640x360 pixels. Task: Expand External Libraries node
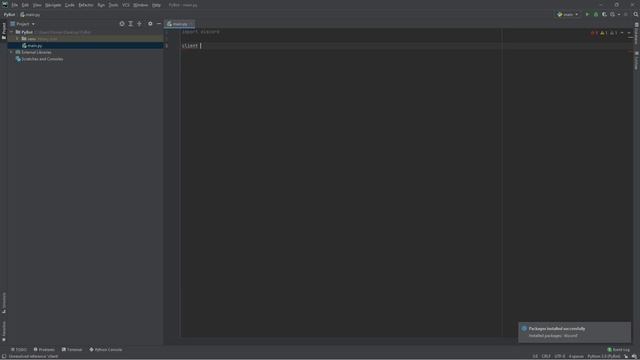click(11, 52)
